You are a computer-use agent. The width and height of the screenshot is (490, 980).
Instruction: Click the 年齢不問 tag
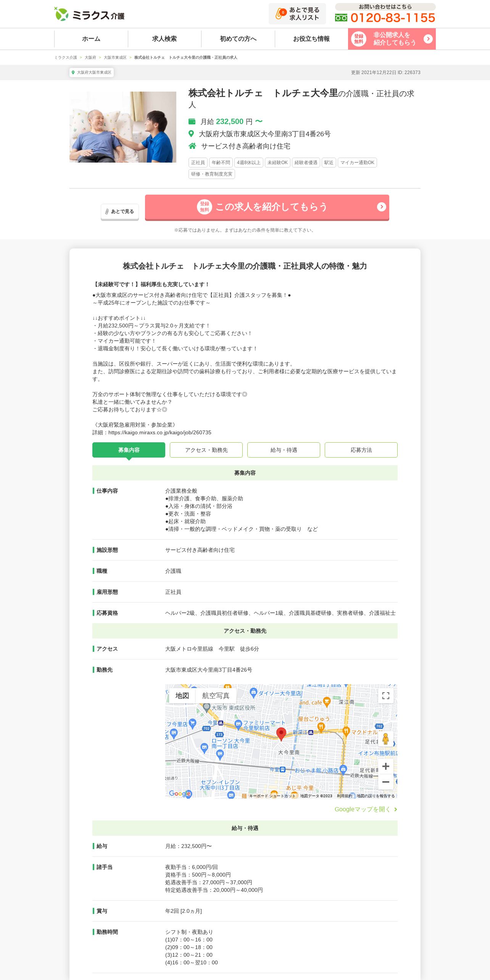(x=221, y=163)
